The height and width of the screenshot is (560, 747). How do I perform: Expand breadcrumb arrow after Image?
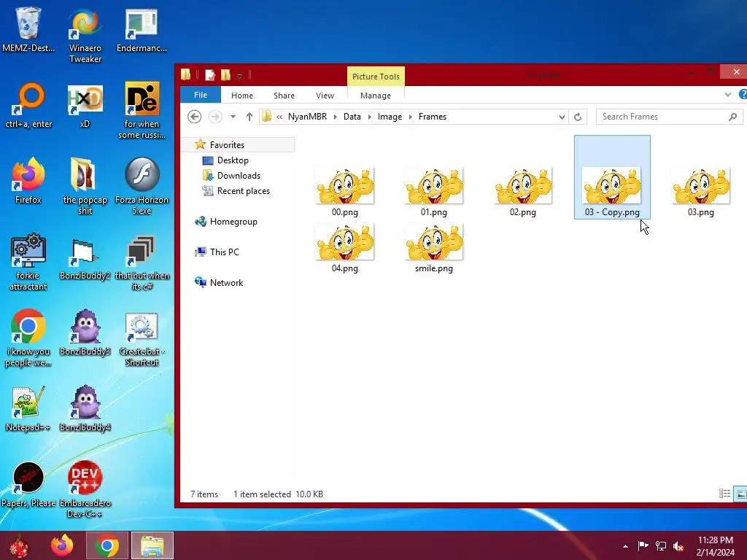point(410,117)
